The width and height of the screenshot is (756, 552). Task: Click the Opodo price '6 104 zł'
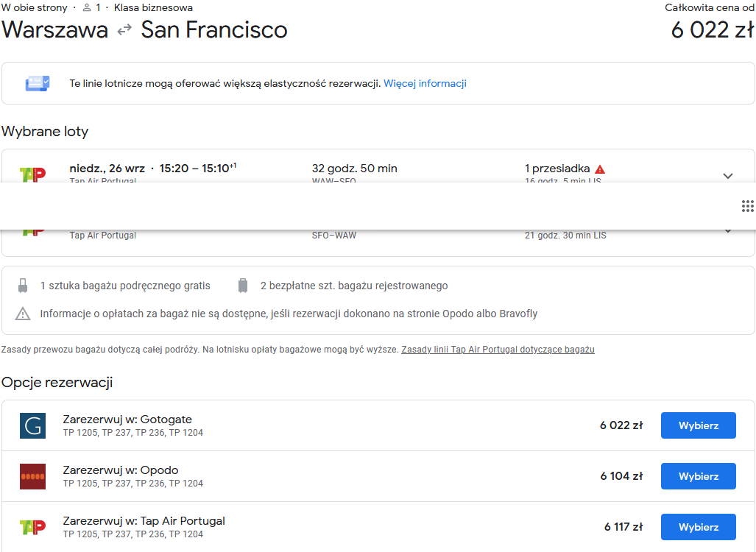(621, 476)
